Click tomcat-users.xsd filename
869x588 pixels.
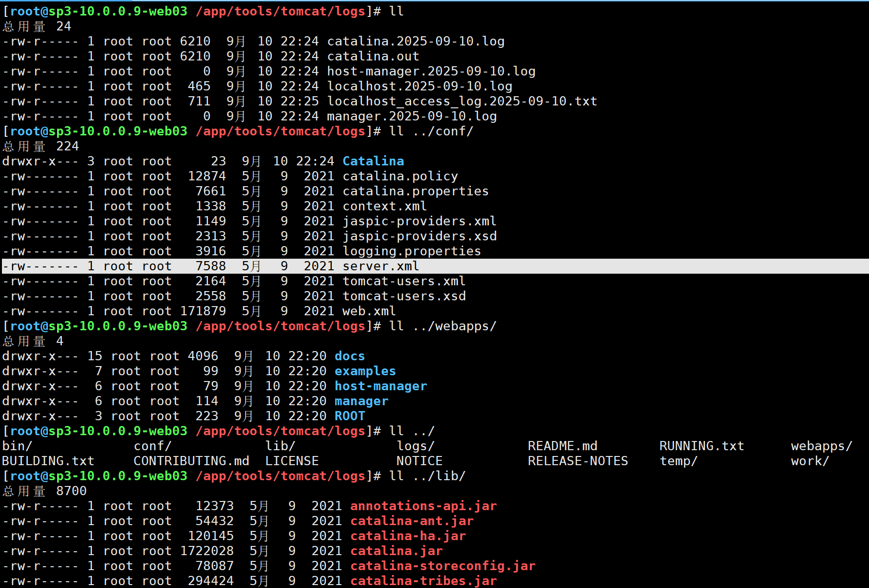coord(404,296)
